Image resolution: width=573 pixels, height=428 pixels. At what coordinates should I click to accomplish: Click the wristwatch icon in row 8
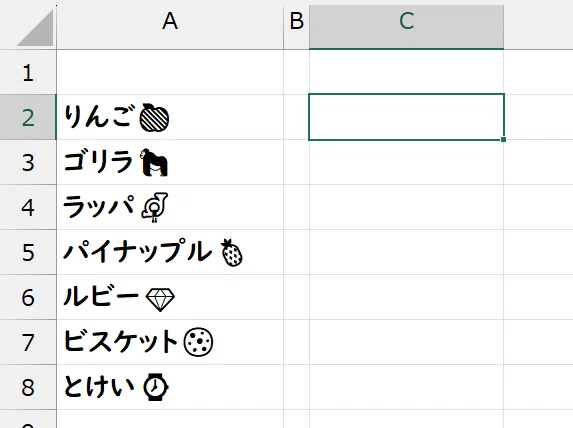click(x=155, y=387)
